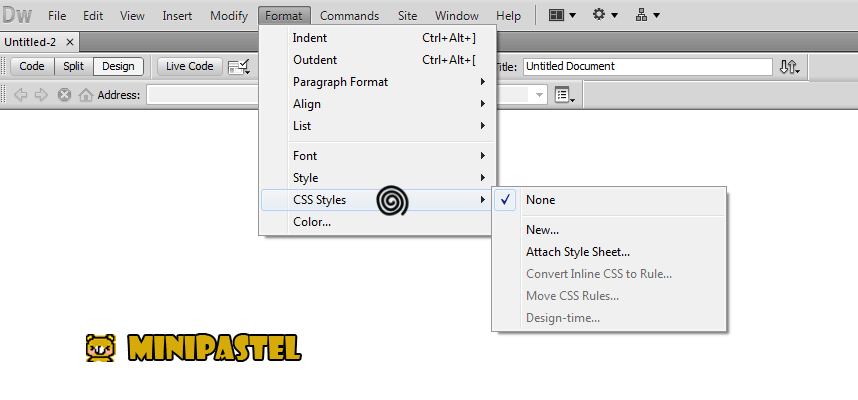Expand the Style submenu

[378, 178]
